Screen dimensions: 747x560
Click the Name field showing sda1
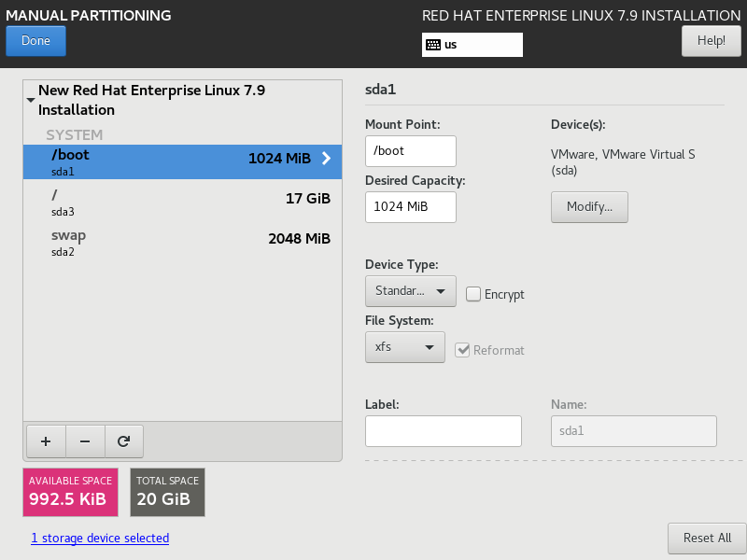coord(634,431)
